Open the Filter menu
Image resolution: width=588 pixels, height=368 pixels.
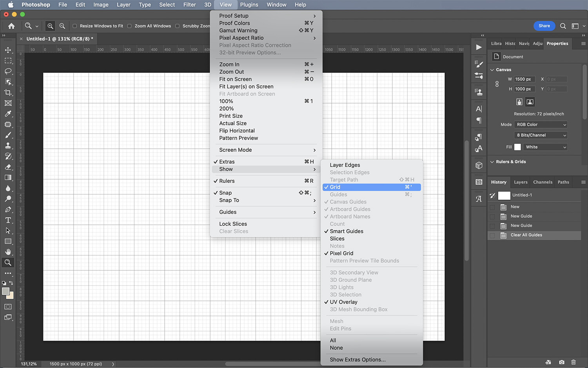point(189,5)
